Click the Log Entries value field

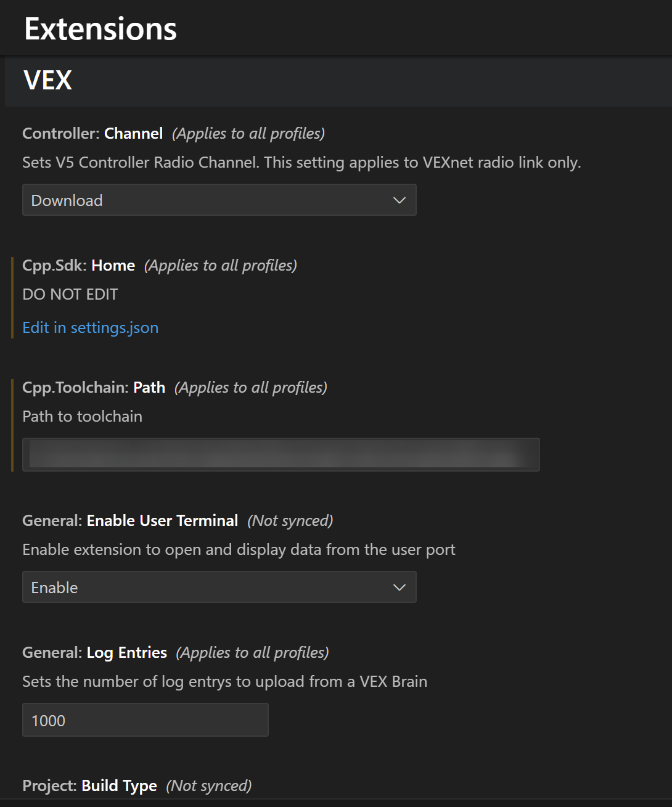tap(145, 719)
